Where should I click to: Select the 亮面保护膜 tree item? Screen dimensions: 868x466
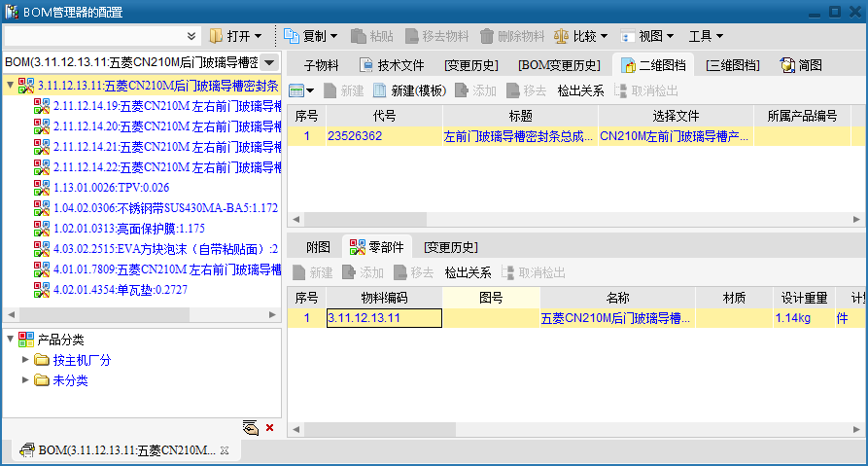[x=119, y=229]
